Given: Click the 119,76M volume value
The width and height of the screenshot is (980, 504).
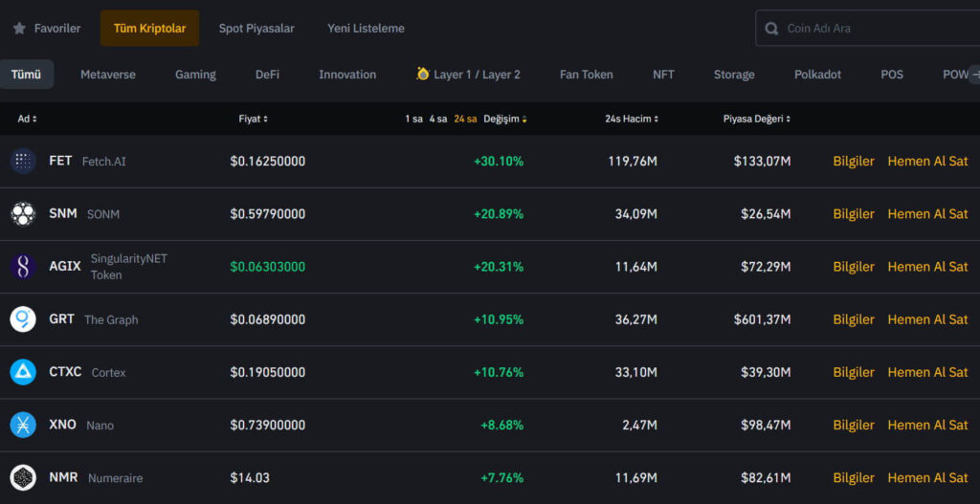Looking at the screenshot, I should [633, 161].
